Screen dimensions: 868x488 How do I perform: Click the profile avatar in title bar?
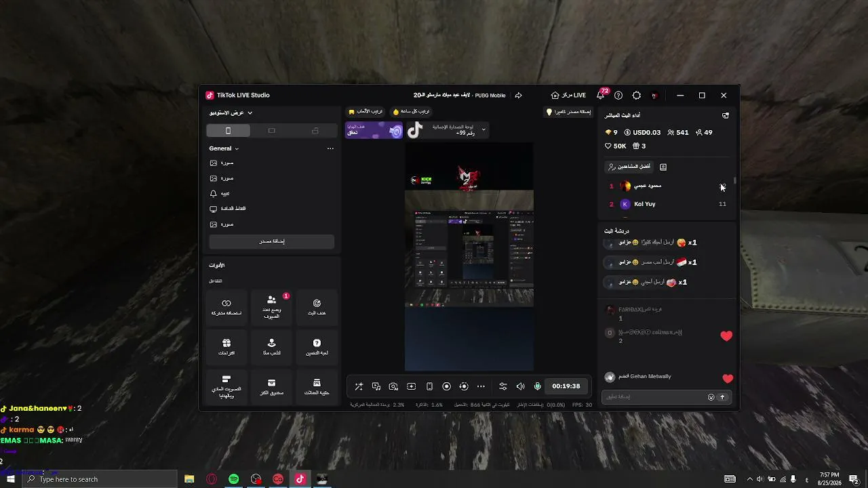point(654,96)
